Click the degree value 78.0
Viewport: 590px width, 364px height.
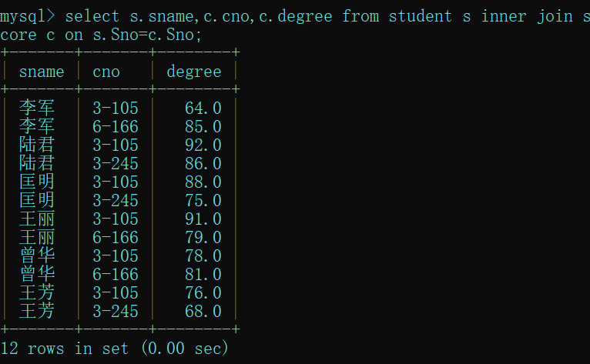pyautogui.click(x=203, y=255)
